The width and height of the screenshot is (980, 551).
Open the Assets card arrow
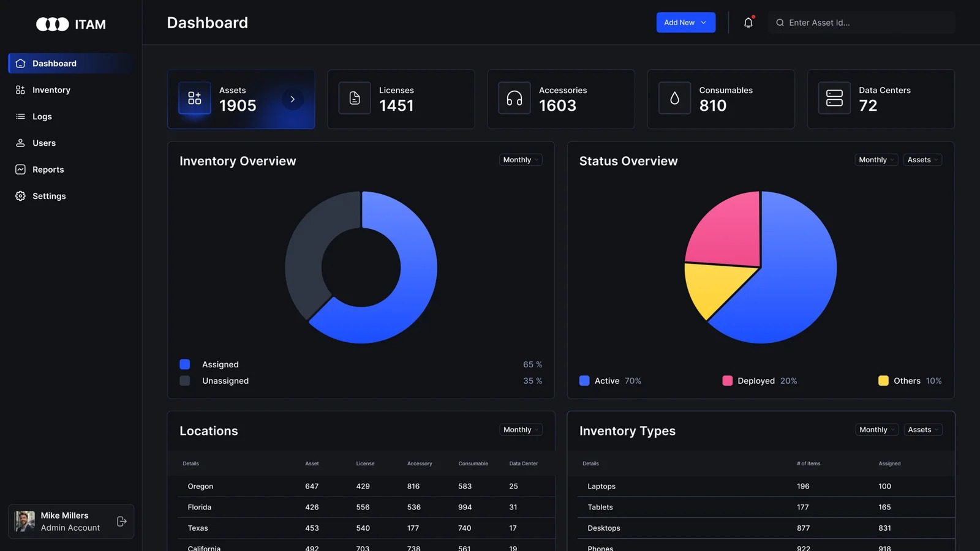(292, 99)
